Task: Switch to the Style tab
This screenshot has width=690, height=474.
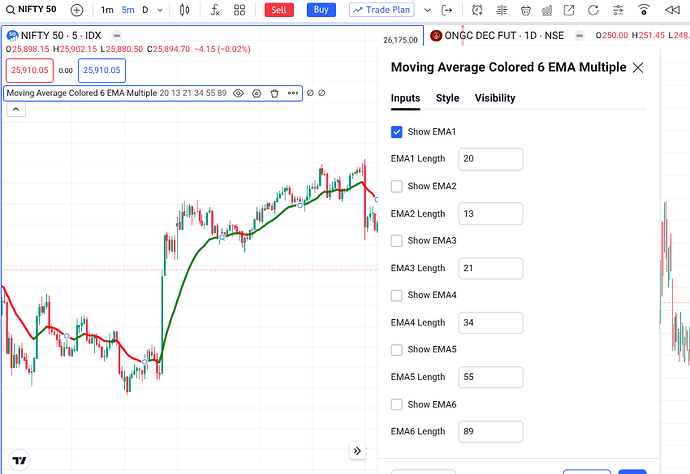Action: point(447,99)
